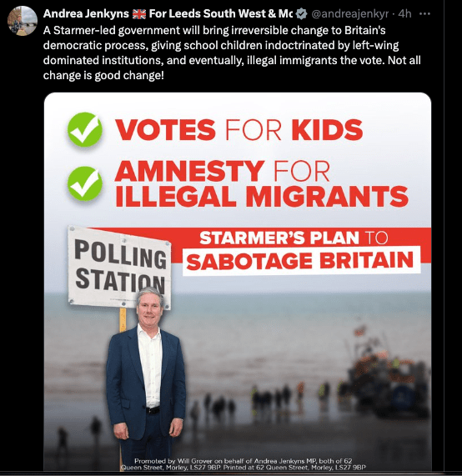The height and width of the screenshot is (476, 462).
Task: Click the @andreajenkyr handle
Action: pyautogui.click(x=350, y=13)
